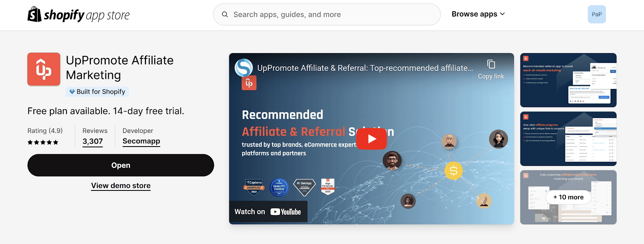Click the Watch on YouTube logo
Image resolution: width=644 pixels, height=244 pixels.
pyautogui.click(x=286, y=212)
